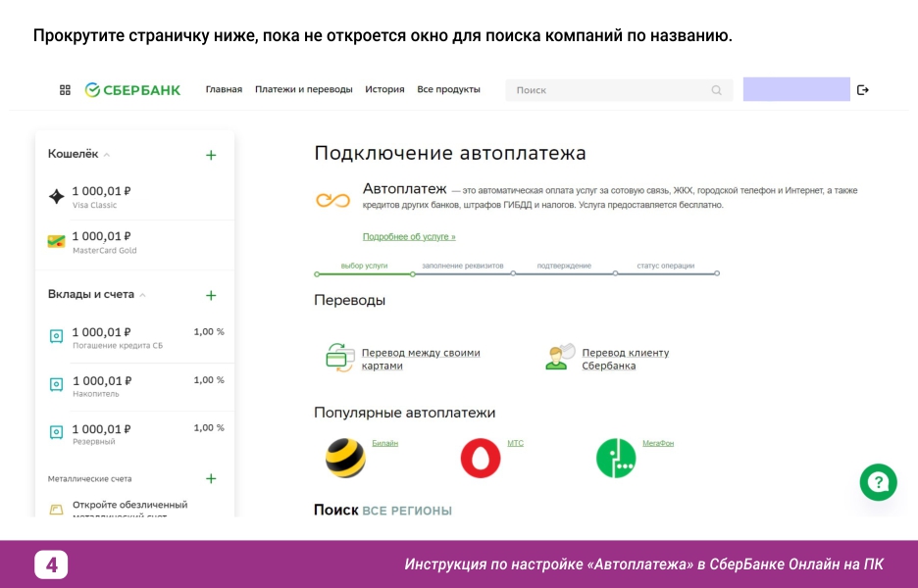
Task: Open Платежи и переводы menu
Action: [304, 89]
